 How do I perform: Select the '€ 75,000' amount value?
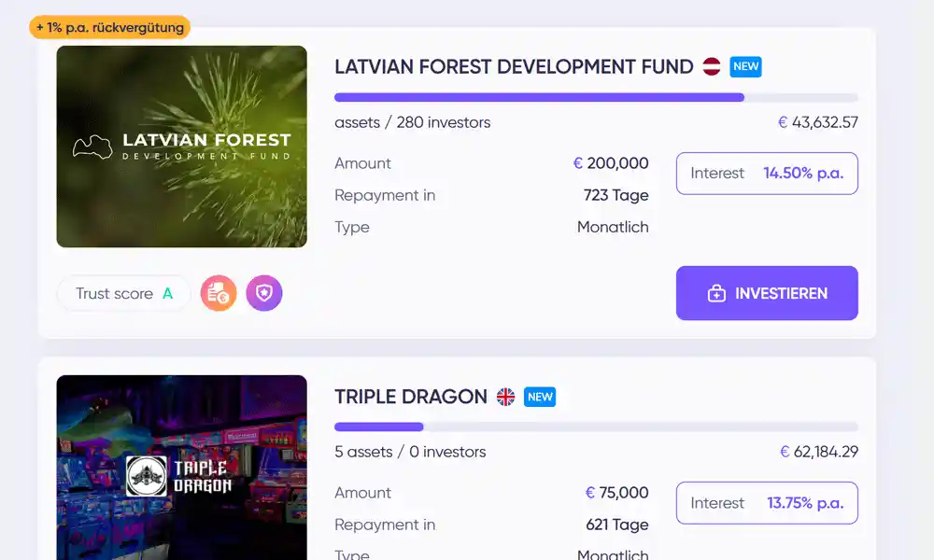616,493
